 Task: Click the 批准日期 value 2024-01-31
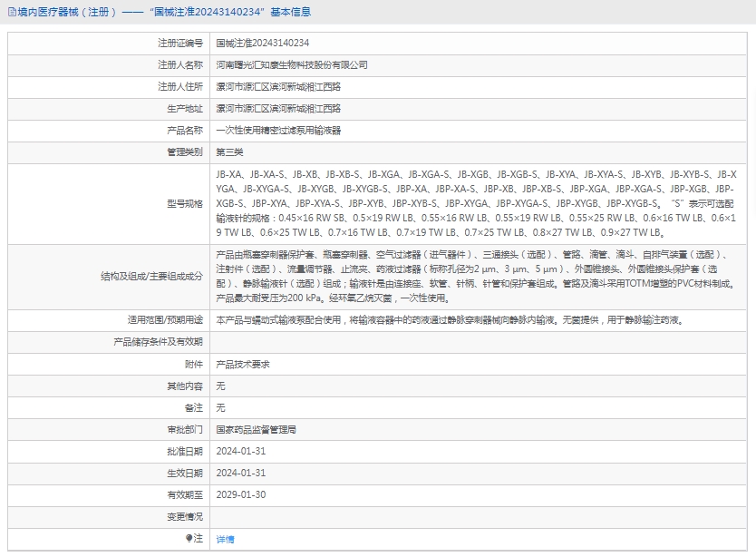point(240,451)
